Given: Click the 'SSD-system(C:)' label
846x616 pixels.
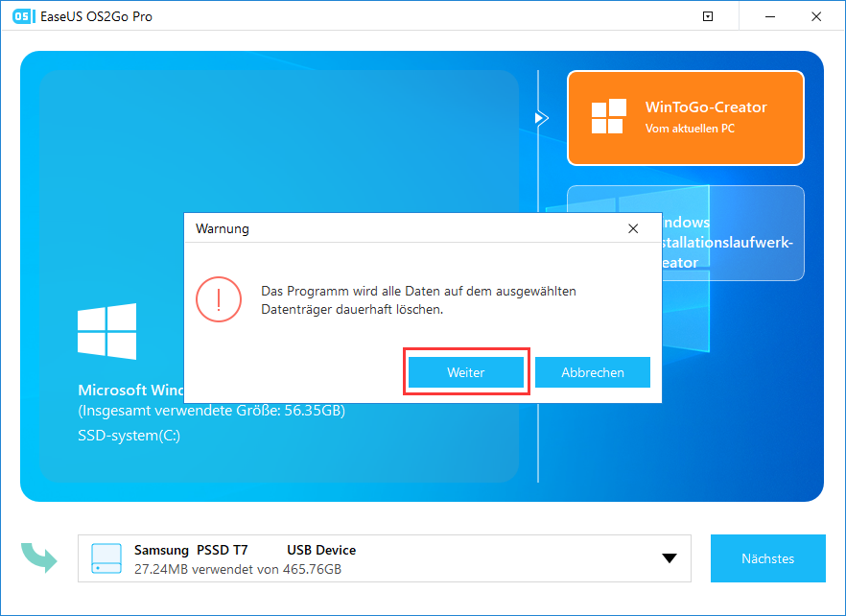Looking at the screenshot, I should pos(129,436).
